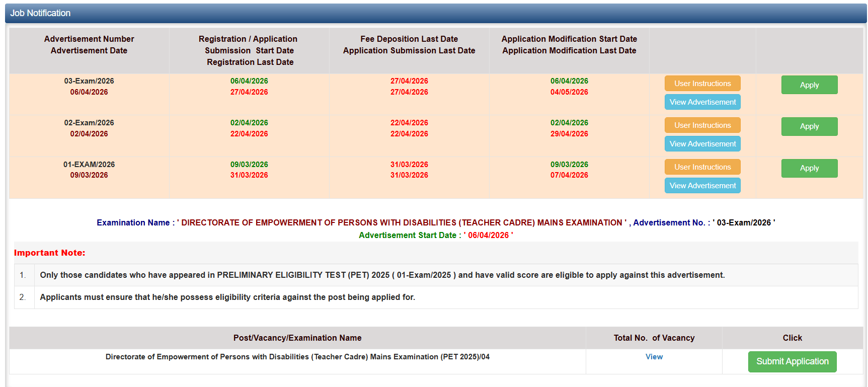View Advertisement for 02-Exam/2026
This screenshot has width=868, height=387.
pos(702,144)
